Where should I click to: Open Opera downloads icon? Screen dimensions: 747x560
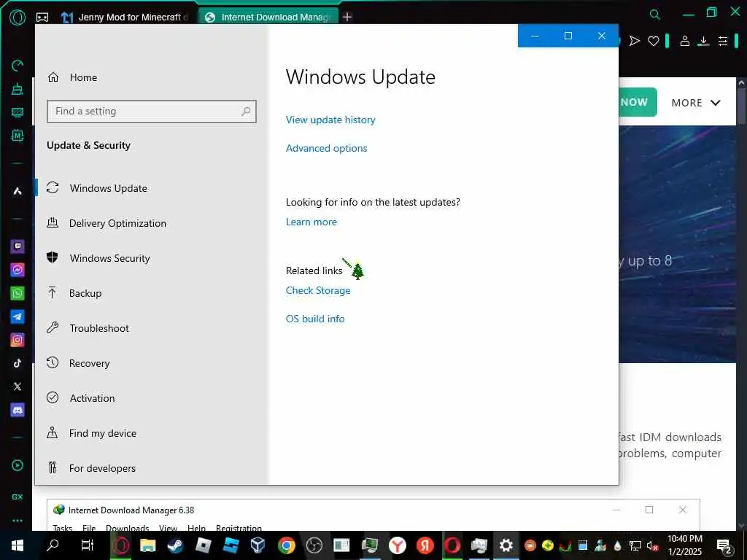[703, 42]
